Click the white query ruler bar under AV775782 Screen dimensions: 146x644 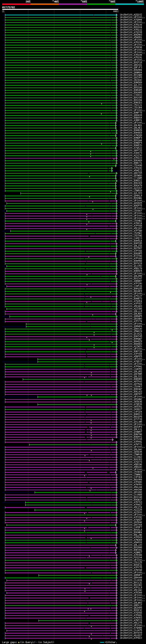click(60, 10)
